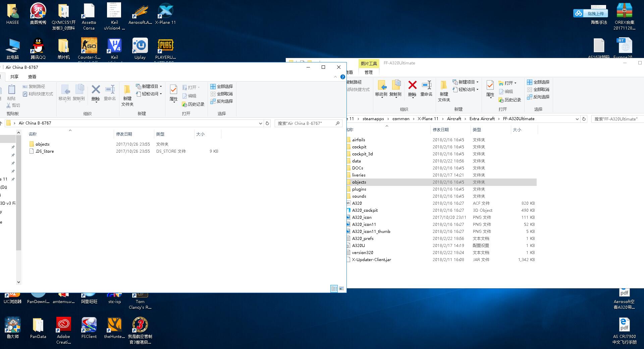Click navigation pane scrollbar down arrow
644x349 pixels.
click(18, 282)
